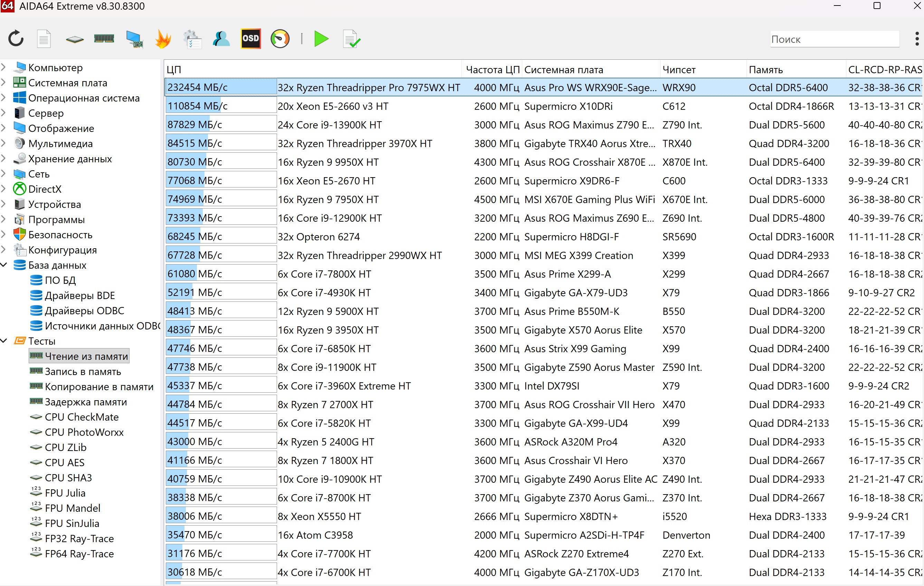Select ПО БД in the tree
The width and height of the screenshot is (924, 586).
(60, 280)
